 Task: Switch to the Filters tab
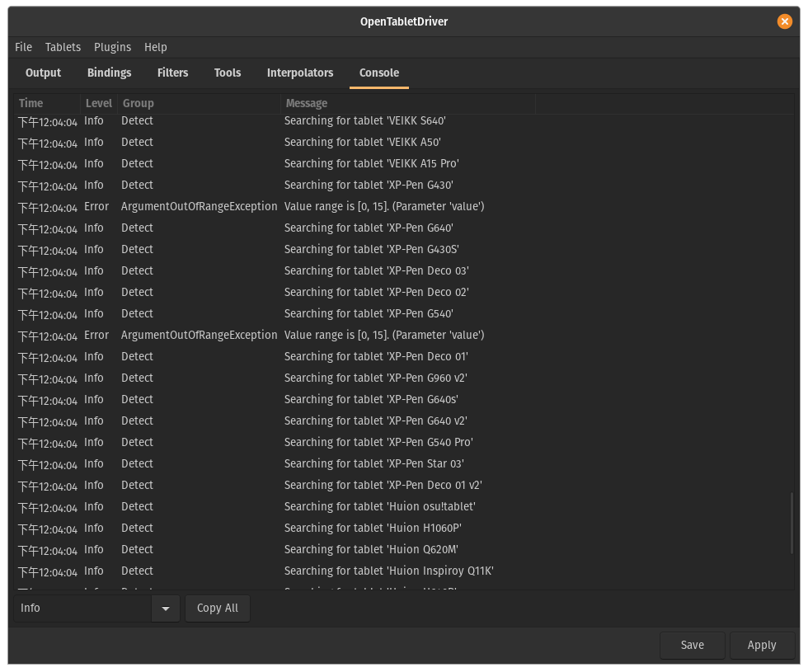(172, 73)
